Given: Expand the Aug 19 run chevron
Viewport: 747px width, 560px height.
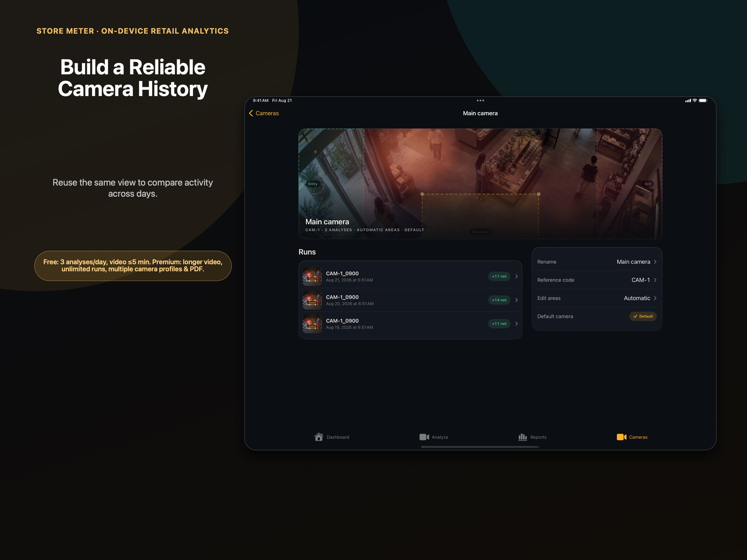Looking at the screenshot, I should click(516, 324).
